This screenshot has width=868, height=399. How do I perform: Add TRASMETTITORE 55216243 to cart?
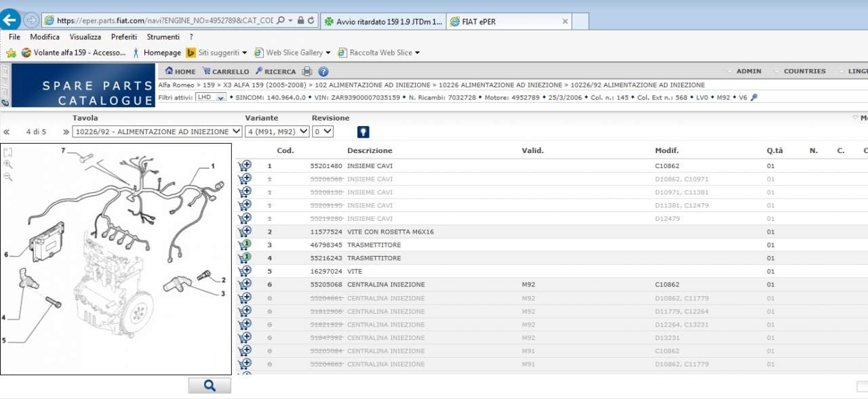tap(245, 257)
